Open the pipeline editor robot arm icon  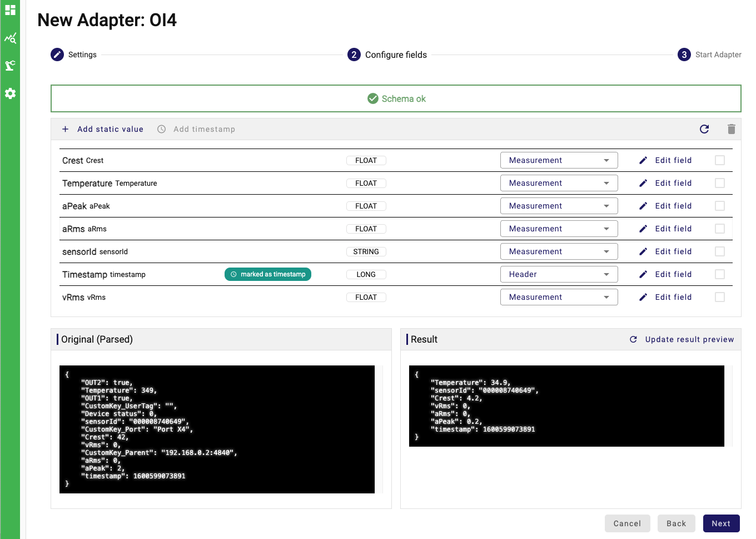tap(10, 66)
